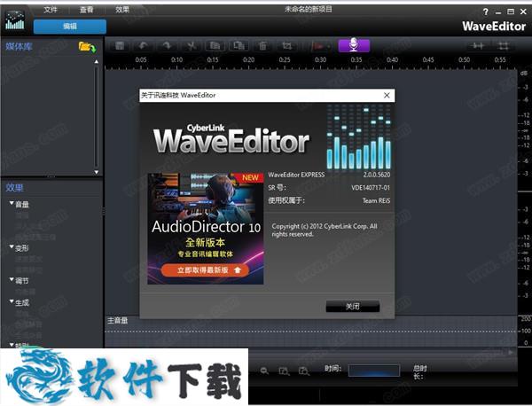Image resolution: width=532 pixels, height=406 pixels.
Task: Click the red marker flag icon
Action: click(318, 46)
